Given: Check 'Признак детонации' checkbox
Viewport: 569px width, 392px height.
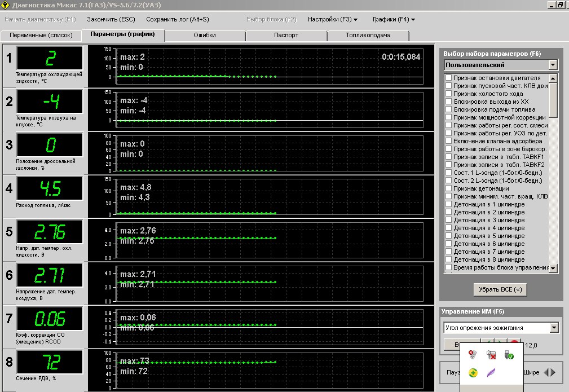Looking at the screenshot, I should point(448,188).
